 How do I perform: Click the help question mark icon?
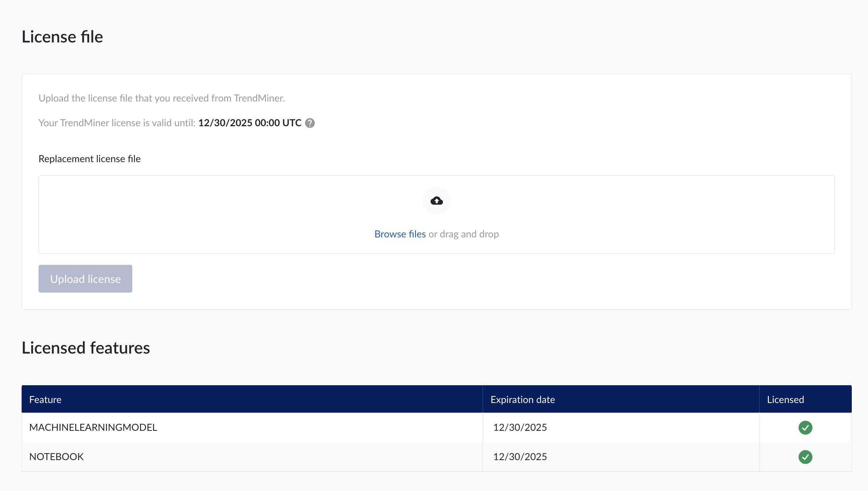coord(310,123)
